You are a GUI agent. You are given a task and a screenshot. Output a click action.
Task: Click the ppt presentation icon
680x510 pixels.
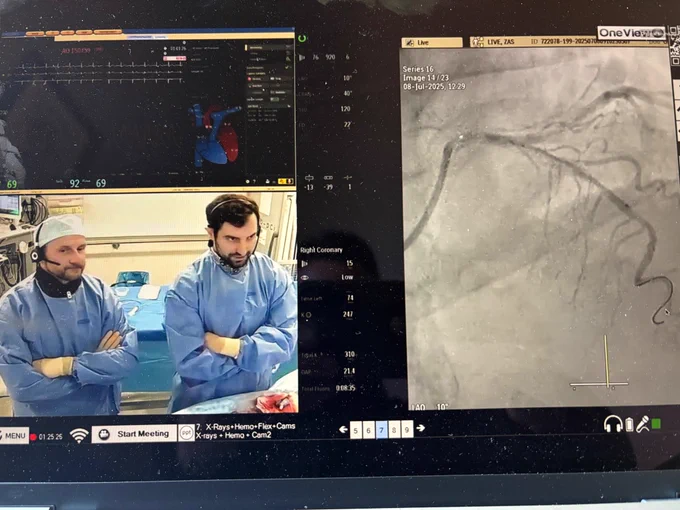[x=186, y=433]
